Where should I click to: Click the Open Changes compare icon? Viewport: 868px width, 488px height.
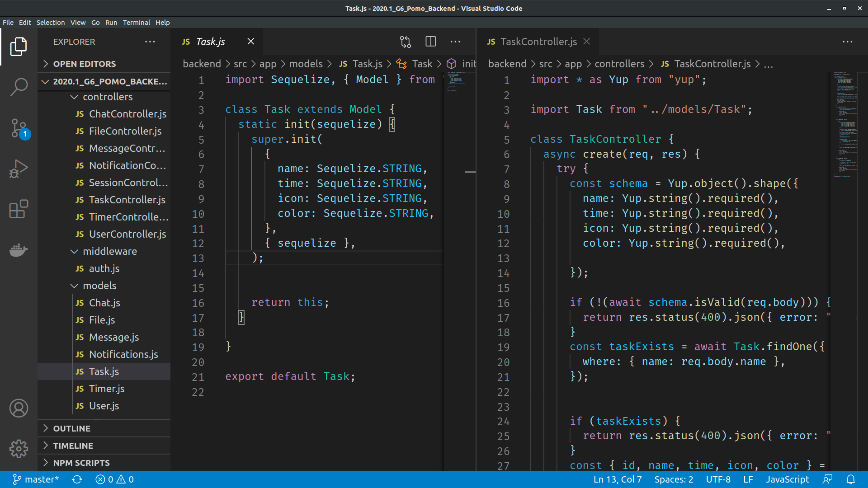(x=406, y=42)
